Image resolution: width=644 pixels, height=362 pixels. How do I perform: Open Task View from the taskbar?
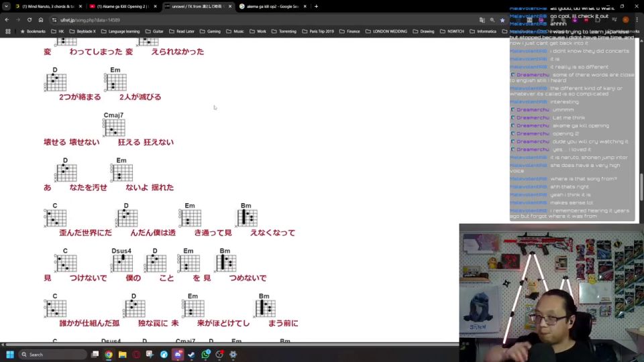pyautogui.click(x=95, y=355)
